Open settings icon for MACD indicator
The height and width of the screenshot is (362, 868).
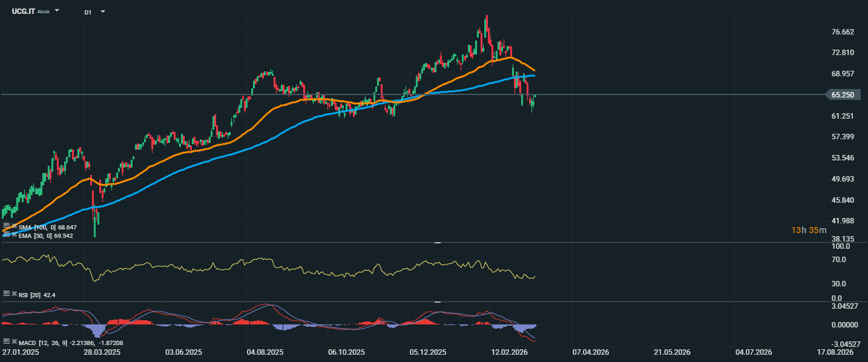(x=7, y=342)
